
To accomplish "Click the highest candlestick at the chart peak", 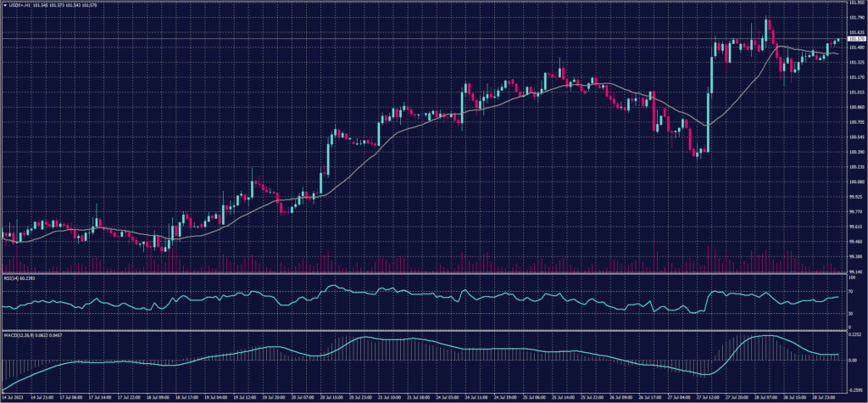I will [766, 27].
